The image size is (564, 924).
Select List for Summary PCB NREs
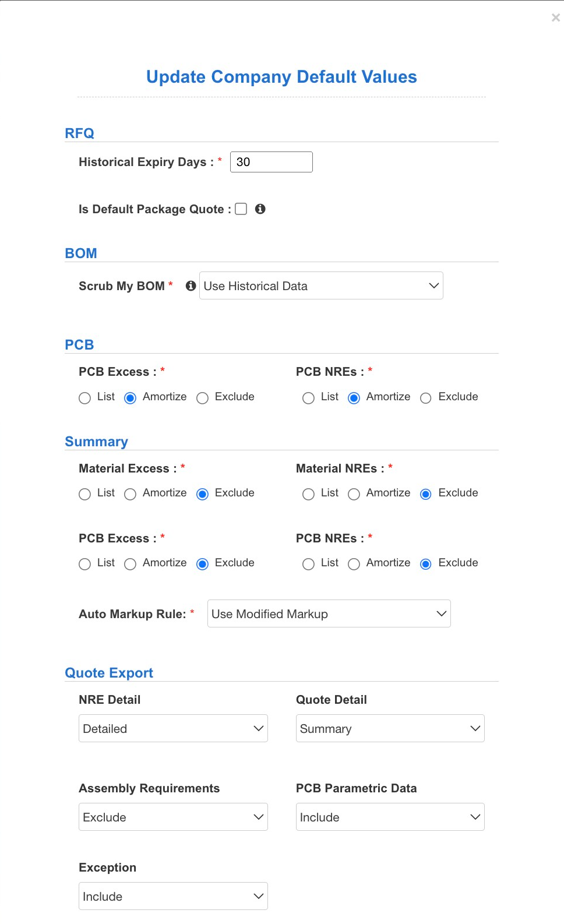pyautogui.click(x=309, y=564)
